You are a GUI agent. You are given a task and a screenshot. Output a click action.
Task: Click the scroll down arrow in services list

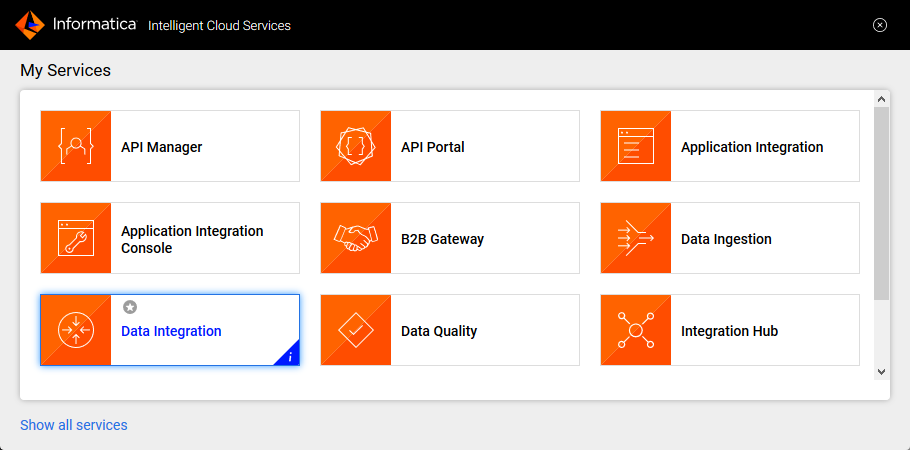tap(881, 371)
